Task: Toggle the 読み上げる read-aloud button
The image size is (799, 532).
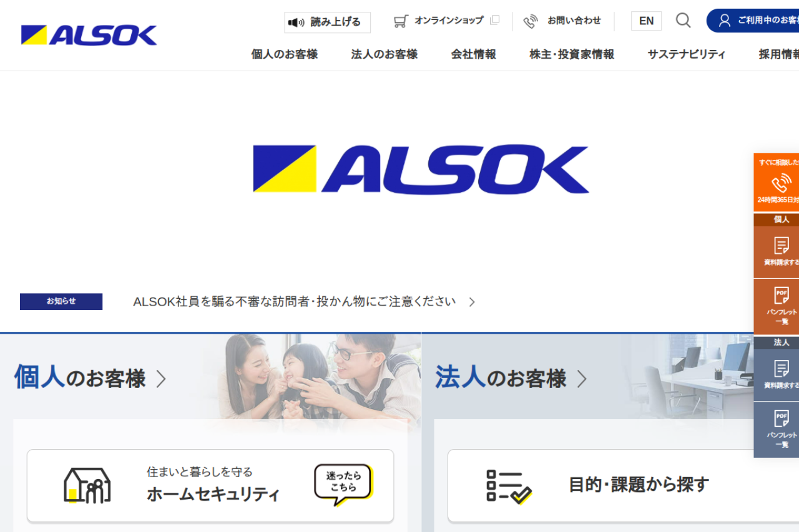Action: (x=327, y=22)
